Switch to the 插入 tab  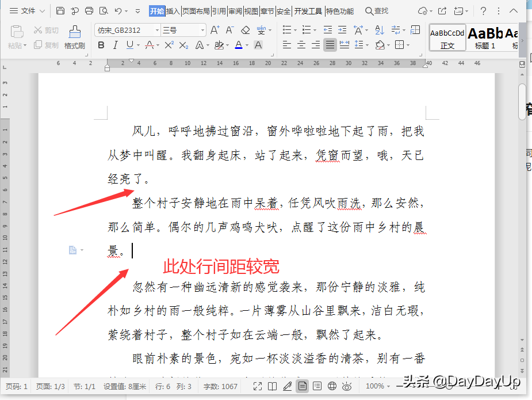tap(173, 11)
